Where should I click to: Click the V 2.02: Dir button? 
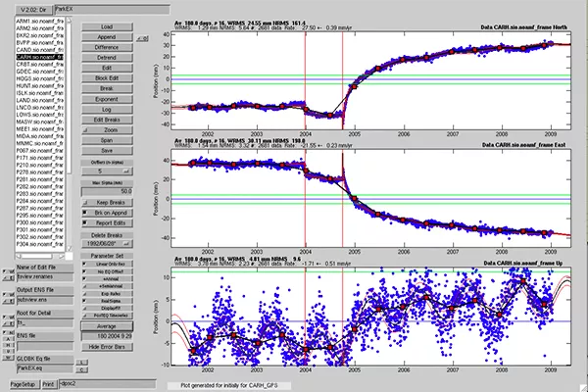tap(33, 10)
